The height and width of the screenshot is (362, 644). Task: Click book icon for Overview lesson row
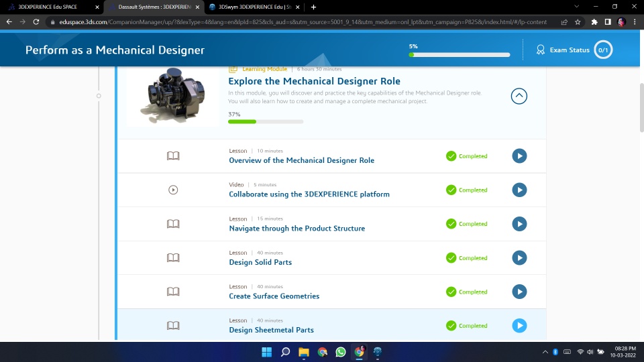pos(173,156)
